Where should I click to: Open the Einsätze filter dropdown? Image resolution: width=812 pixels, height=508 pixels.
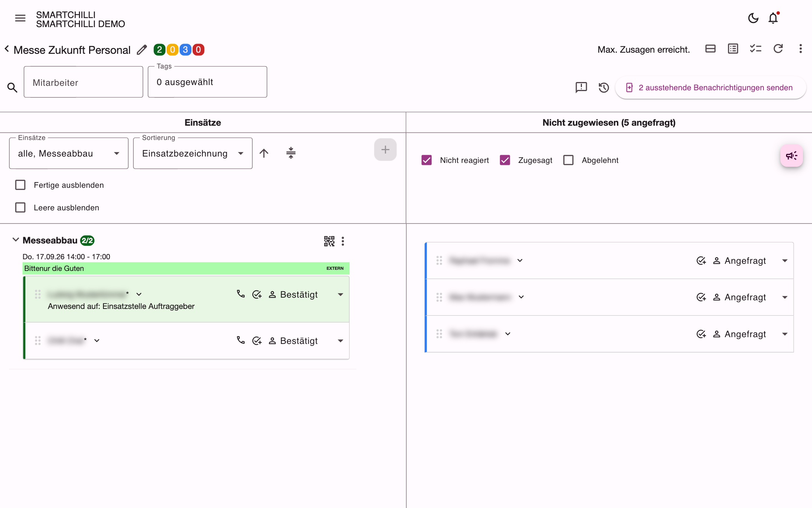pyautogui.click(x=69, y=154)
